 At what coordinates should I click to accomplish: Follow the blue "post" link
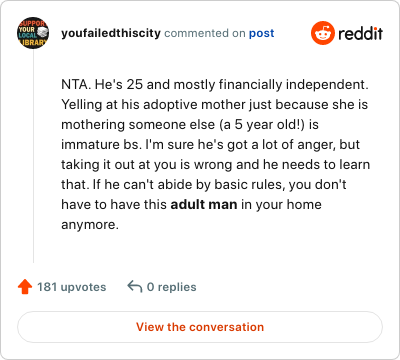pos(262,33)
